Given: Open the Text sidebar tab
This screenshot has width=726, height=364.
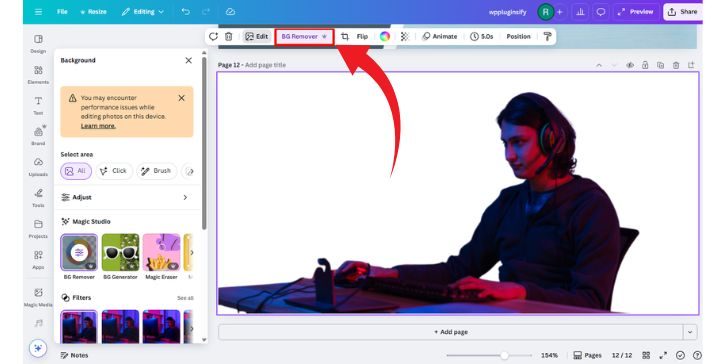Looking at the screenshot, I should point(38,105).
